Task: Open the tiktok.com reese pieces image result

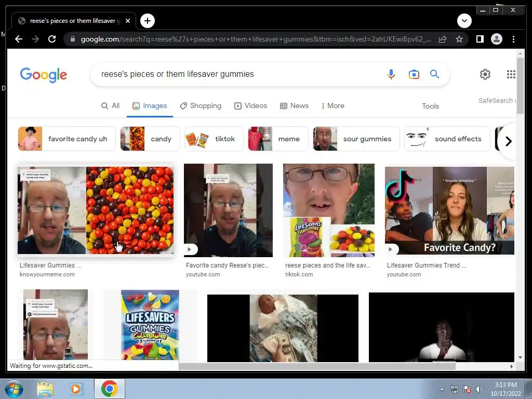Action: click(329, 210)
